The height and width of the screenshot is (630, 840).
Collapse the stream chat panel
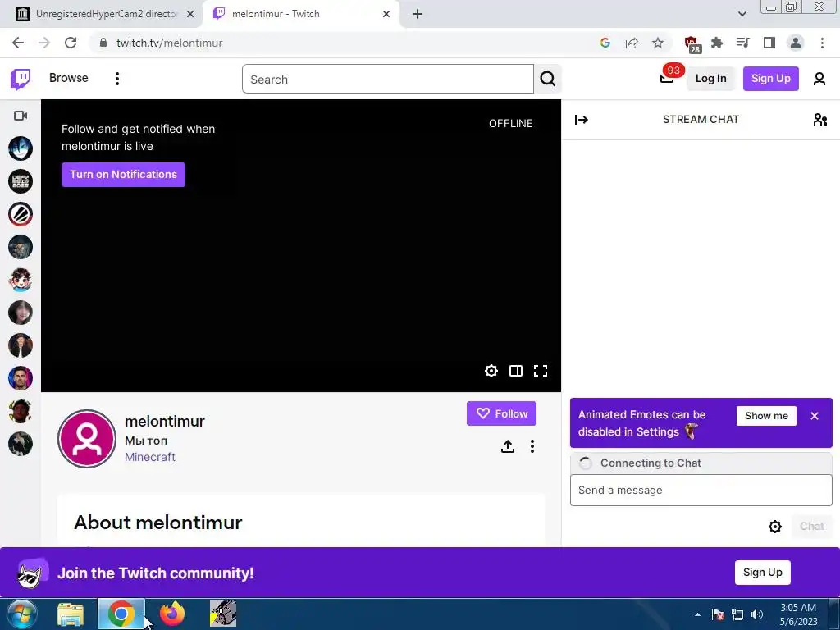point(582,120)
